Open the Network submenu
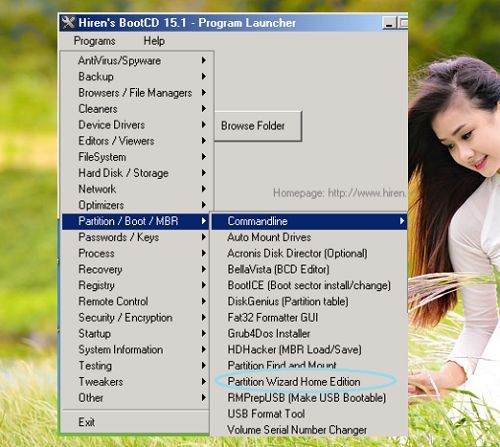500x447 pixels. [135, 189]
